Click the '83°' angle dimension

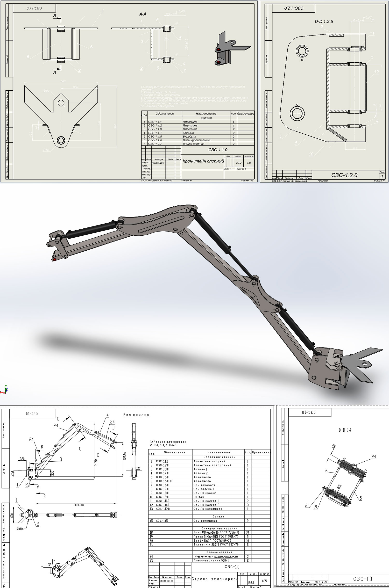click(x=355, y=148)
